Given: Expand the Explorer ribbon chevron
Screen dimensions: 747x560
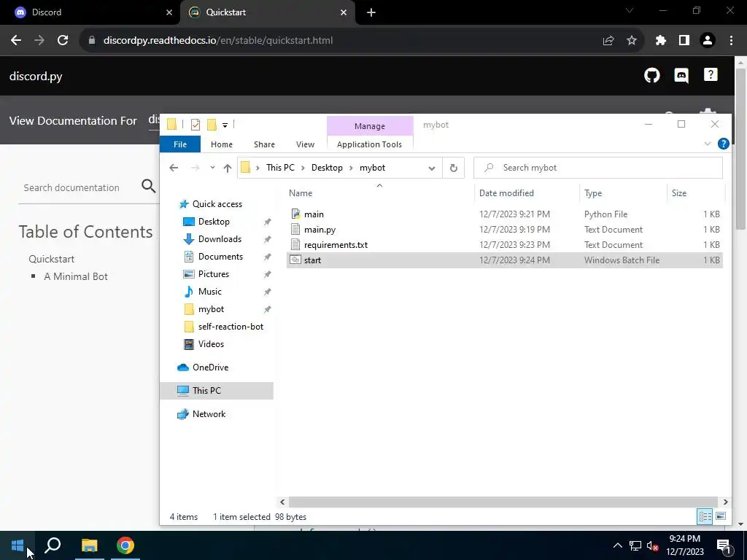Looking at the screenshot, I should click(x=708, y=144).
